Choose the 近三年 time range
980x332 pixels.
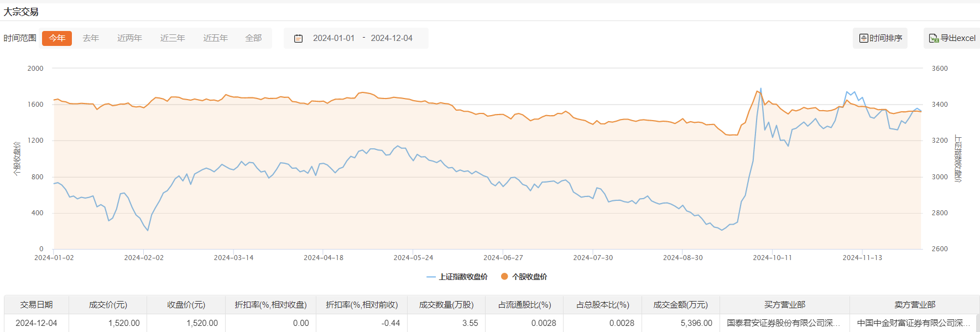(x=173, y=38)
